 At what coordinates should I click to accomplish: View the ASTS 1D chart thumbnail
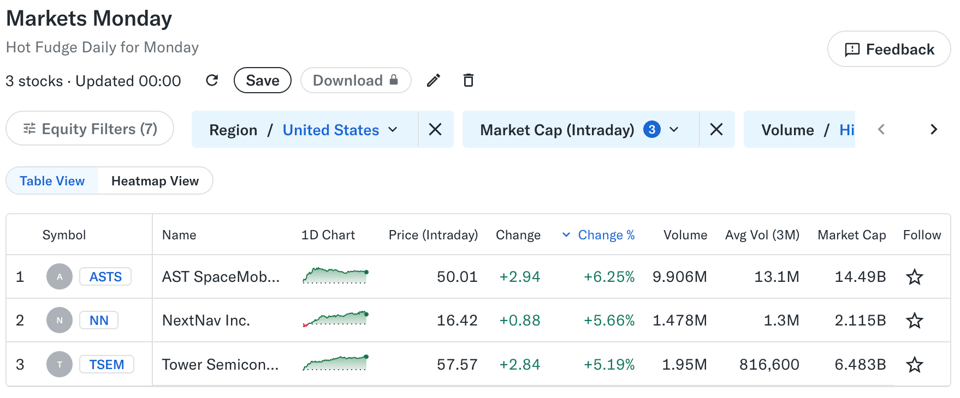tap(336, 276)
